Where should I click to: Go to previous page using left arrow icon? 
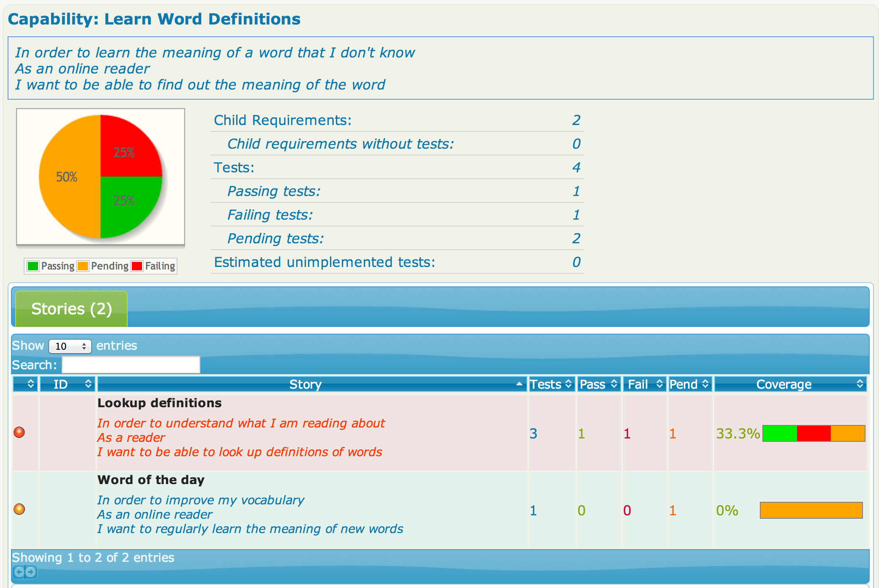pos(19,572)
